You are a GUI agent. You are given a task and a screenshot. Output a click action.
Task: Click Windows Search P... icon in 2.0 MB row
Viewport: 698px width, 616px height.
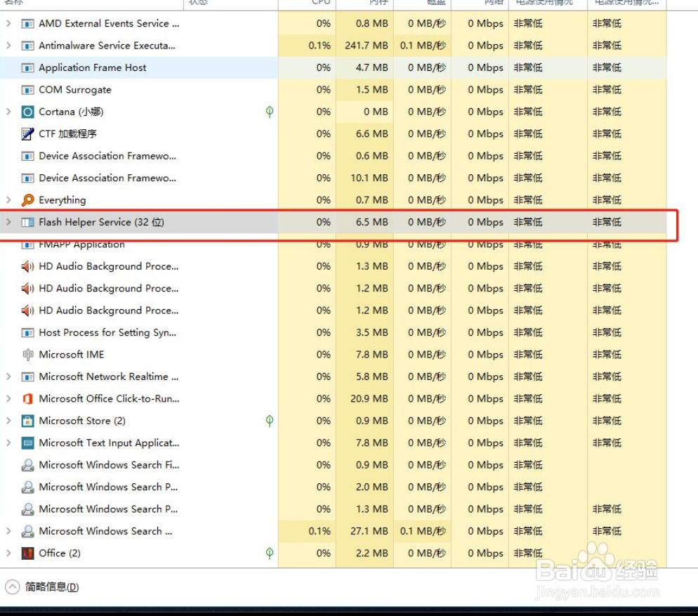27,487
